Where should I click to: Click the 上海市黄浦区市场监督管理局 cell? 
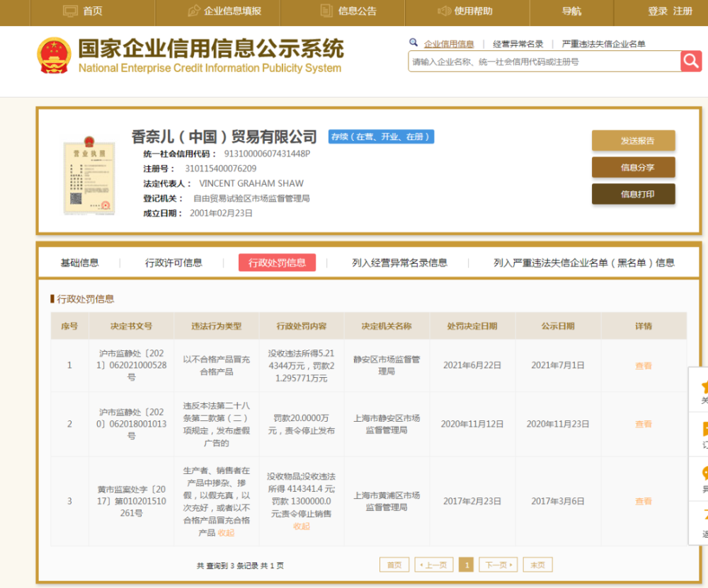tap(387, 501)
